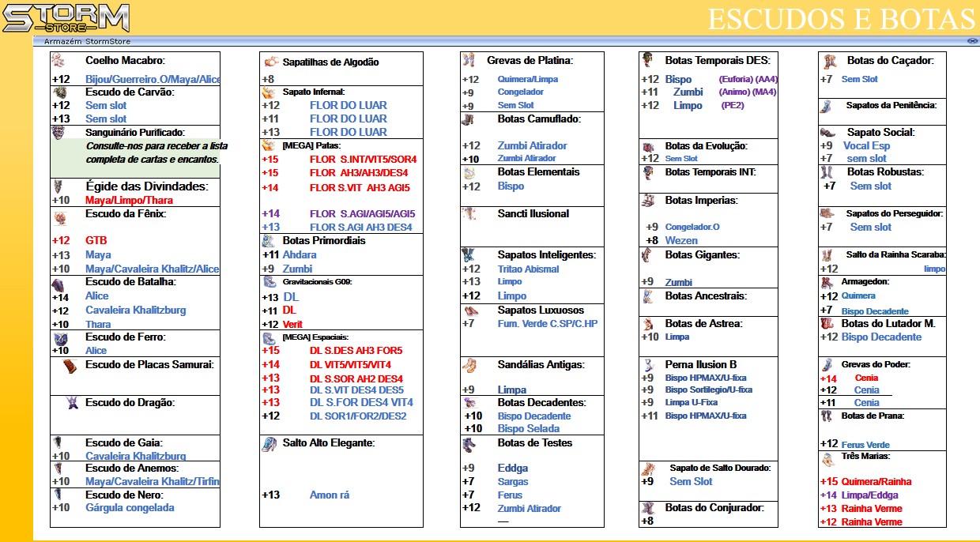Click the Sanguinário Purificado item icon

pos(59,132)
